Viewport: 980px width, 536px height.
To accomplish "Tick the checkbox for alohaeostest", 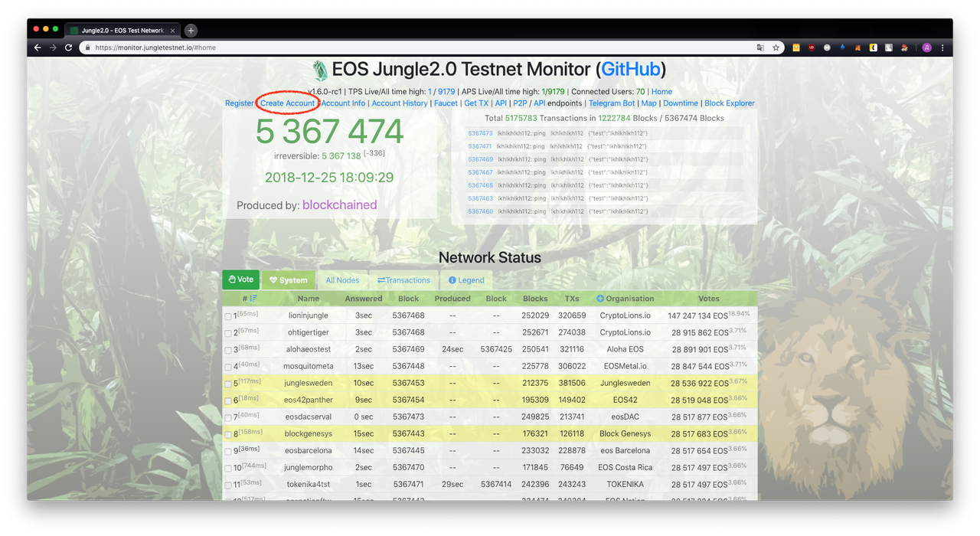I will click(x=228, y=350).
